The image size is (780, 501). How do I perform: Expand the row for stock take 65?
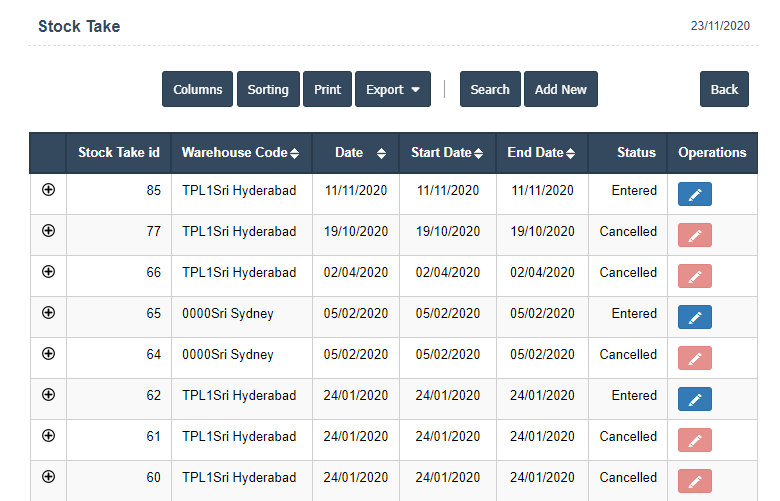[x=48, y=313]
